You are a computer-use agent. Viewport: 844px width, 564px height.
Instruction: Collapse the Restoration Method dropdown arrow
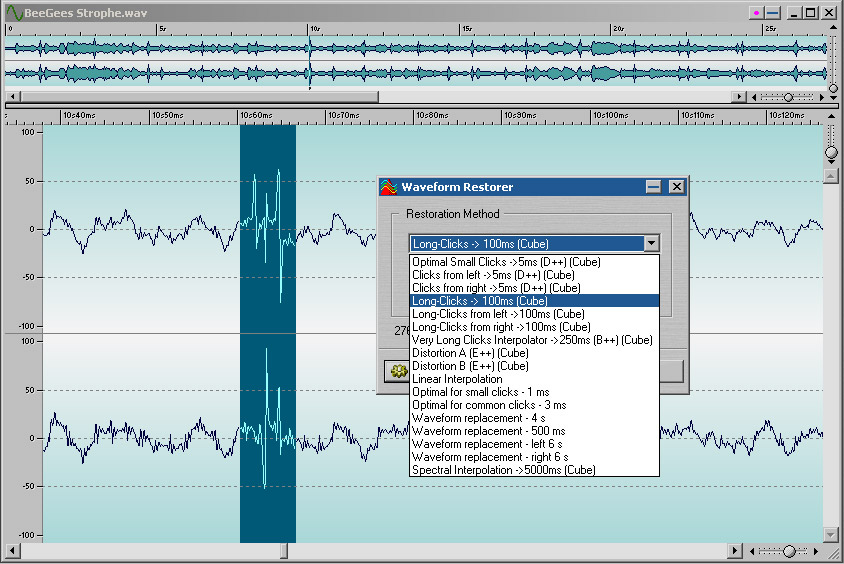pos(651,243)
